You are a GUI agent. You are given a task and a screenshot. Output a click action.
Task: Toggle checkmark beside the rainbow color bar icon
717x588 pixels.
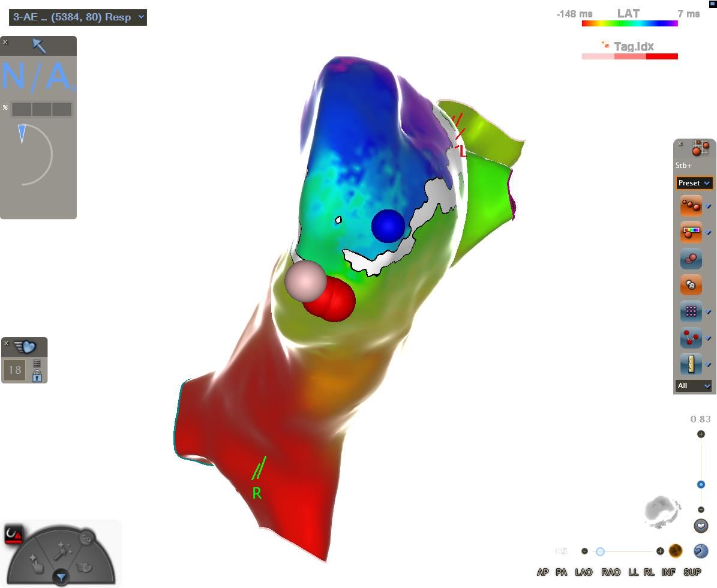tap(709, 233)
